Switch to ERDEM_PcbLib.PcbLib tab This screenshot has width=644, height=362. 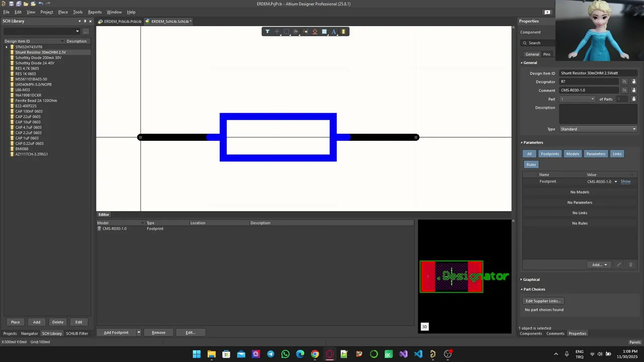click(x=120, y=21)
